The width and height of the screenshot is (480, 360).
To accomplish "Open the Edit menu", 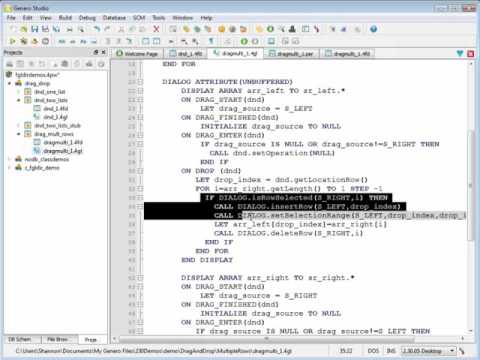I will 28,18.
